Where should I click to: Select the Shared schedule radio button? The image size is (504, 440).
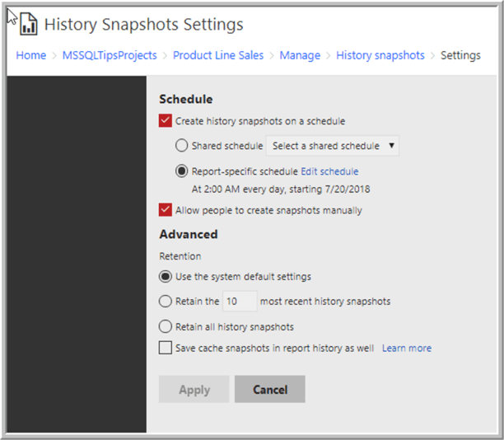(x=182, y=145)
